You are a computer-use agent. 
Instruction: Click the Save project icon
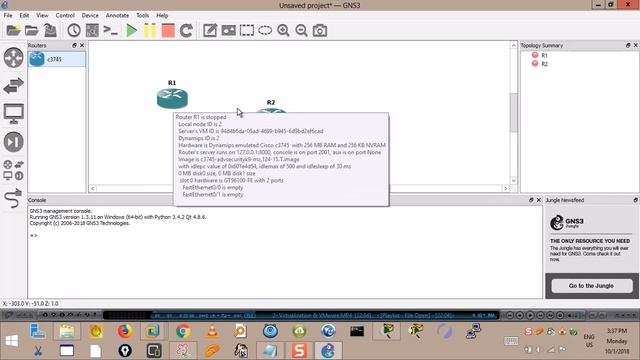coord(50,30)
